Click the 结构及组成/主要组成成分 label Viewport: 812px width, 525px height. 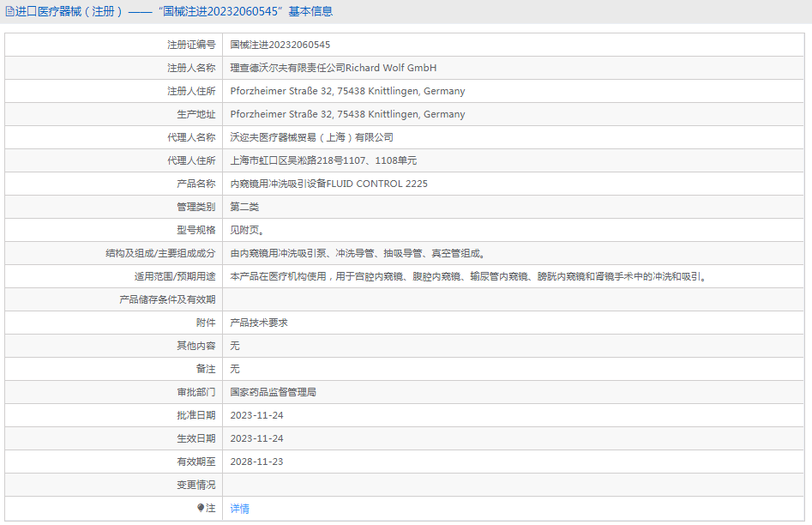(160, 253)
